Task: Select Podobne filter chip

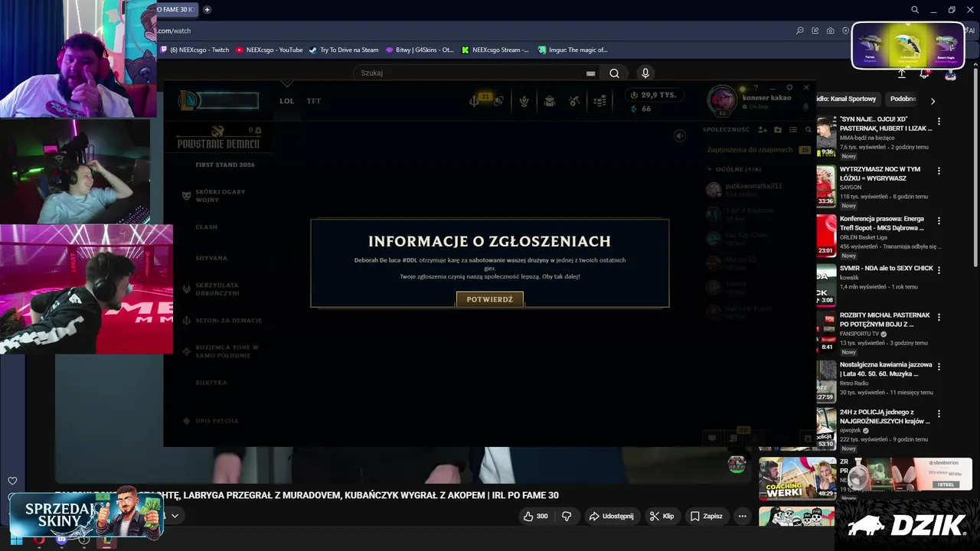Action: pos(903,99)
